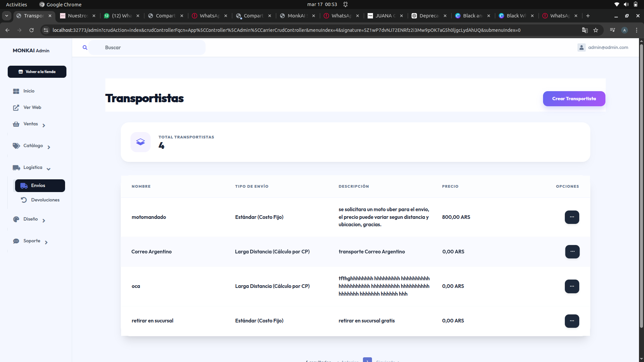The width and height of the screenshot is (644, 362).
Task: Click Volver a la tienda button
Action: pyautogui.click(x=37, y=72)
